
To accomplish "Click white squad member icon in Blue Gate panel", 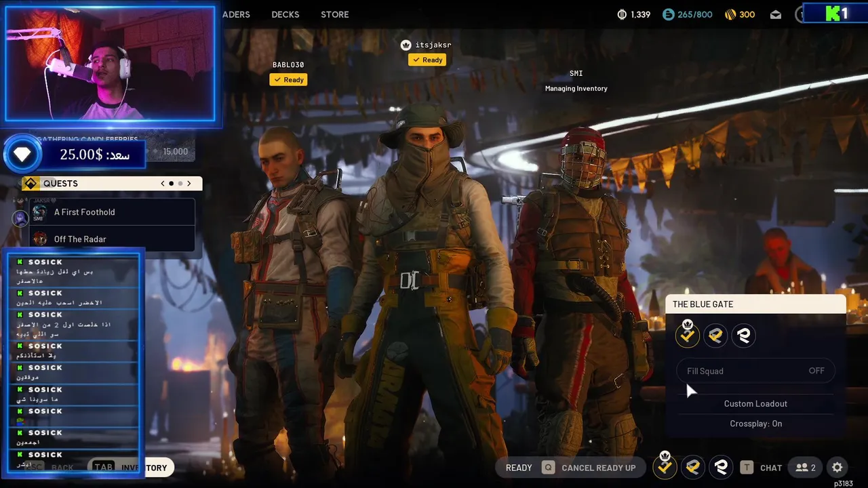I will [743, 335].
